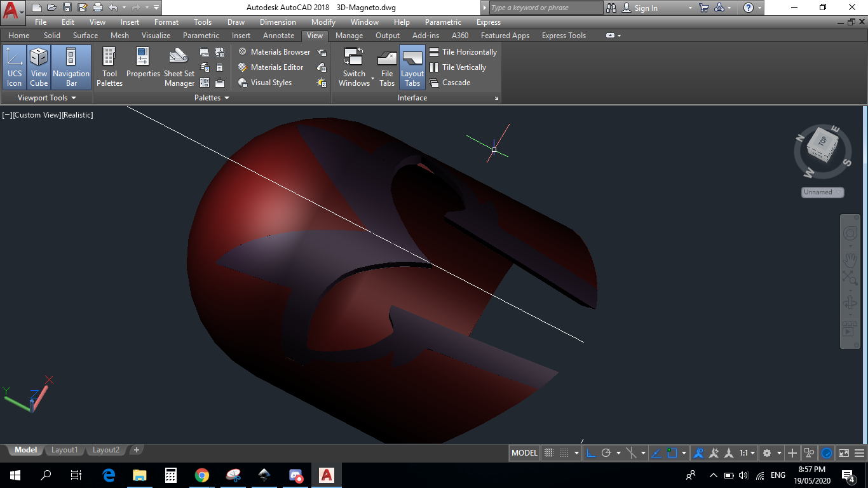
Task: Select the Pan hand tool in navigation bar
Action: point(850,260)
